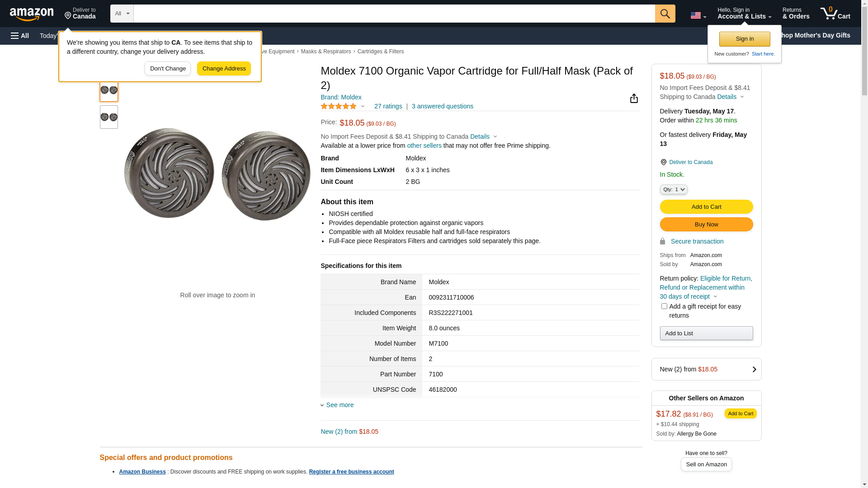Check the gift receipt checkbox
This screenshot has width=868, height=488.
pyautogui.click(x=664, y=306)
